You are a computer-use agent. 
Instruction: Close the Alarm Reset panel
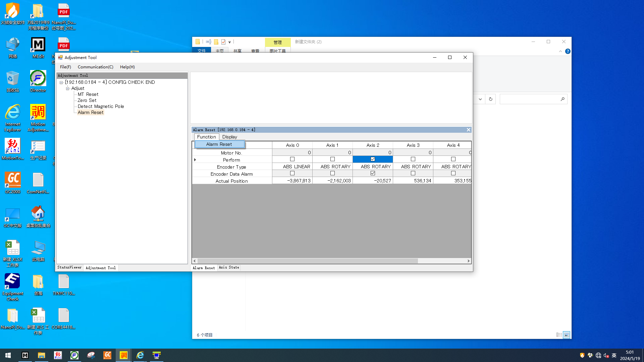pyautogui.click(x=469, y=130)
